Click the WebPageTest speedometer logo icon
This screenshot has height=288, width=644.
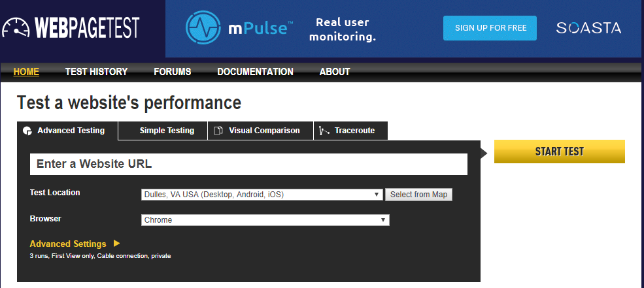16,28
